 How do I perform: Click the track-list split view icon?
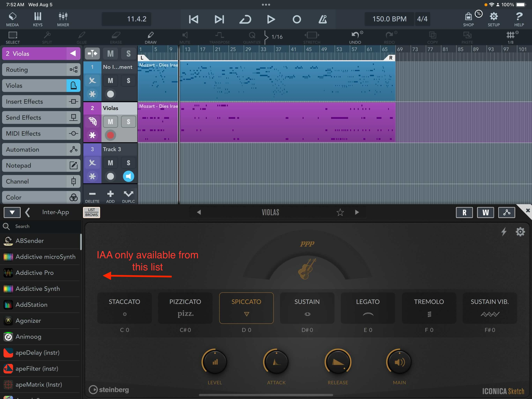92,53
